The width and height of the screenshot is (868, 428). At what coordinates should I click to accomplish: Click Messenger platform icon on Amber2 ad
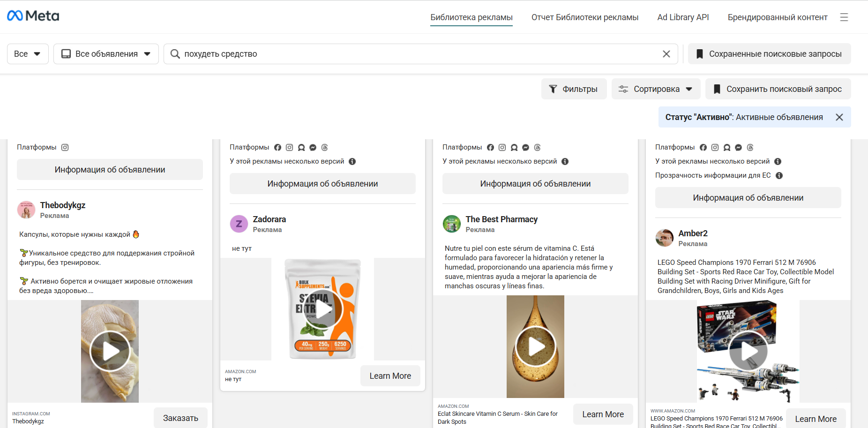738,147
